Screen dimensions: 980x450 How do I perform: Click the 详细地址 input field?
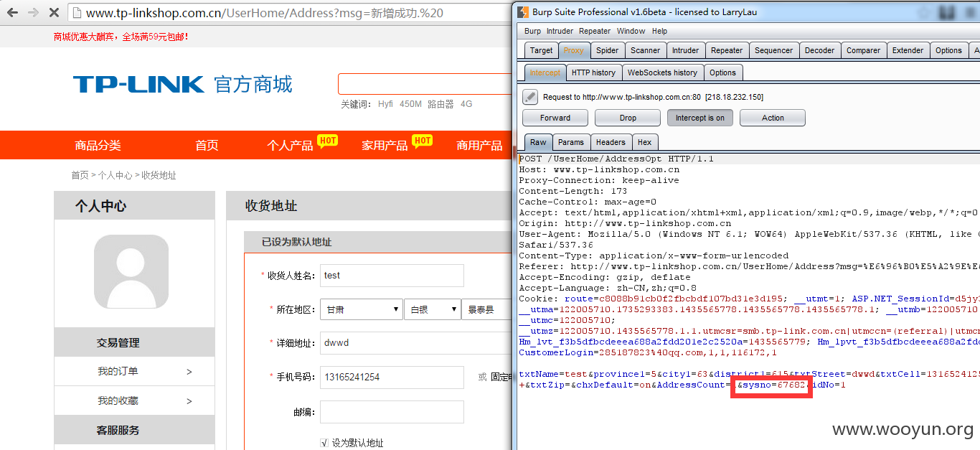click(x=416, y=343)
